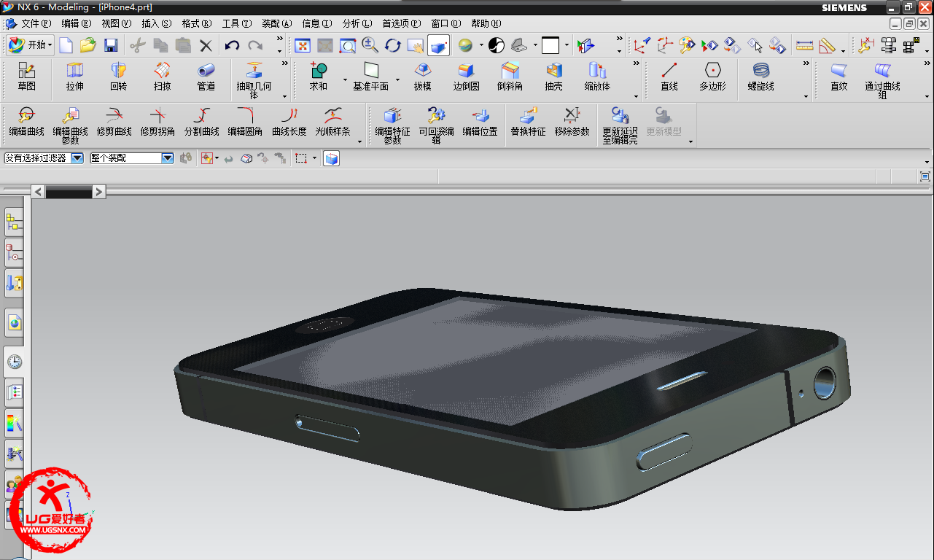Expand the 求和 boolean options arrow
This screenshot has width=934, height=560.
(x=345, y=79)
